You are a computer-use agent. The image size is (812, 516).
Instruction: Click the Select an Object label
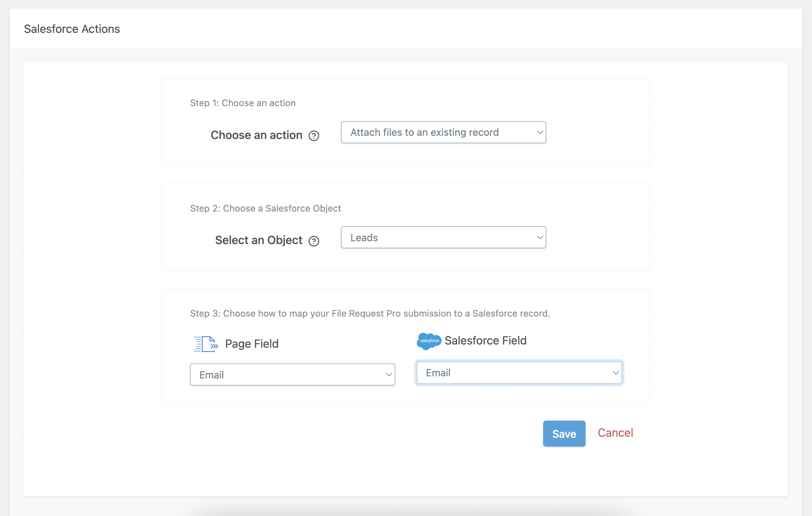[259, 240]
